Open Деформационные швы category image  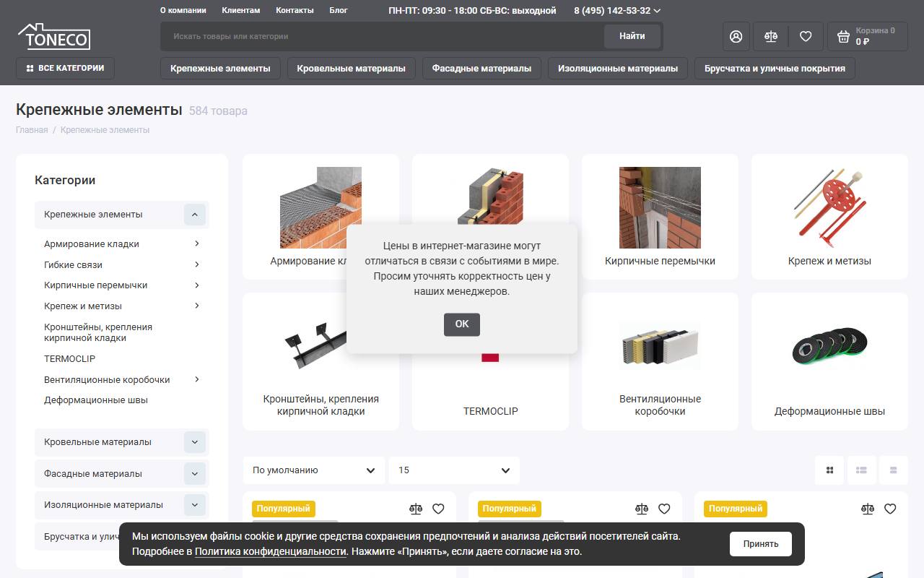click(x=829, y=346)
